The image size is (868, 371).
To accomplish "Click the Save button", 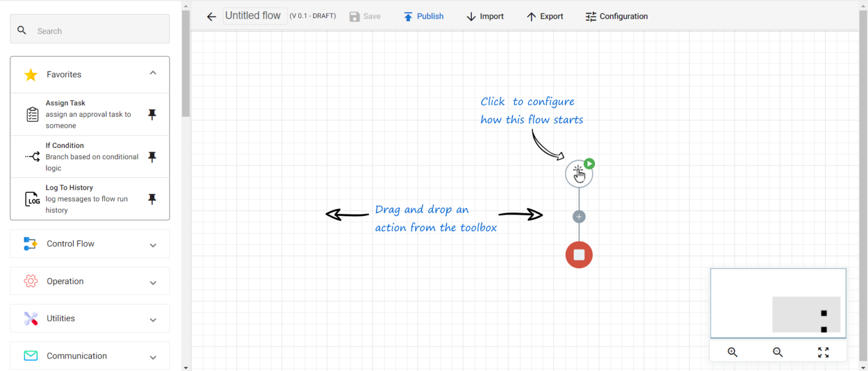I will click(x=364, y=16).
